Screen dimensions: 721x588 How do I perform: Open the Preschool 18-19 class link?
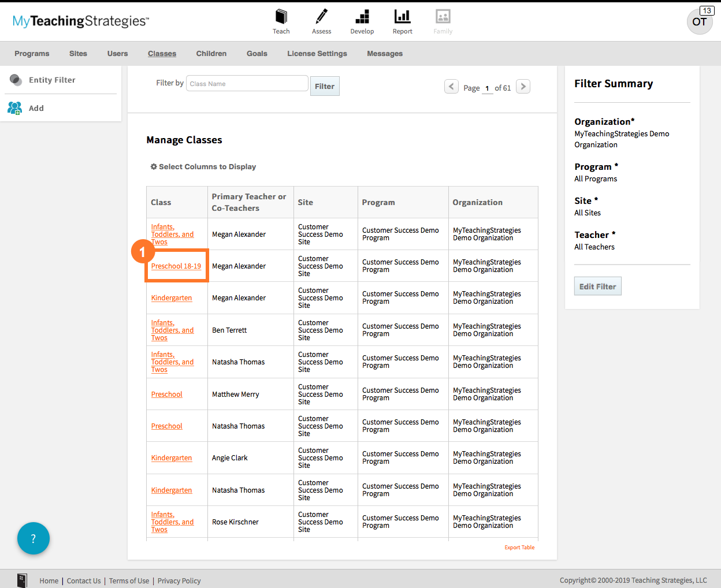[176, 266]
